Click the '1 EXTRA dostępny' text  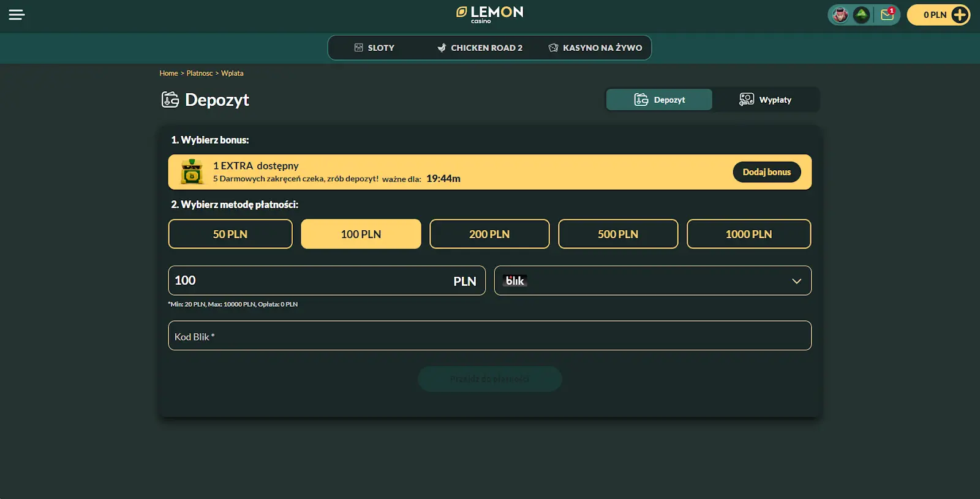(256, 166)
